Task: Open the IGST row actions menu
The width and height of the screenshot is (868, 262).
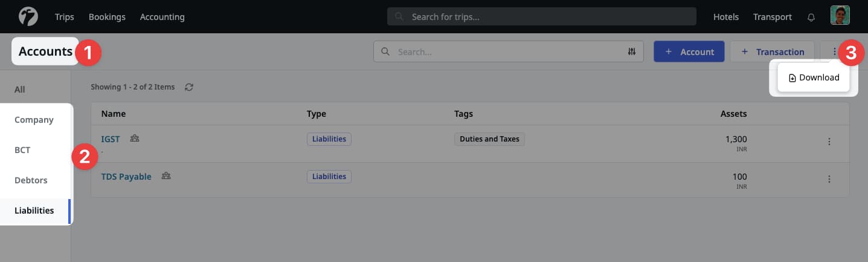Action: click(829, 142)
